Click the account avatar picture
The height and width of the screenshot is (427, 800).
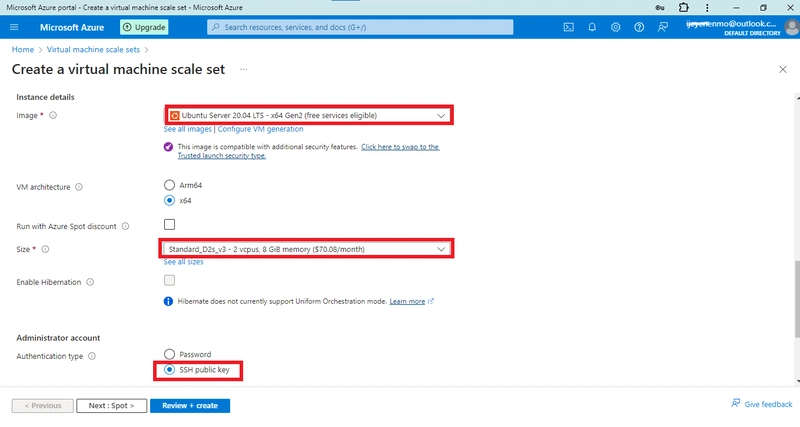pyautogui.click(x=792, y=28)
